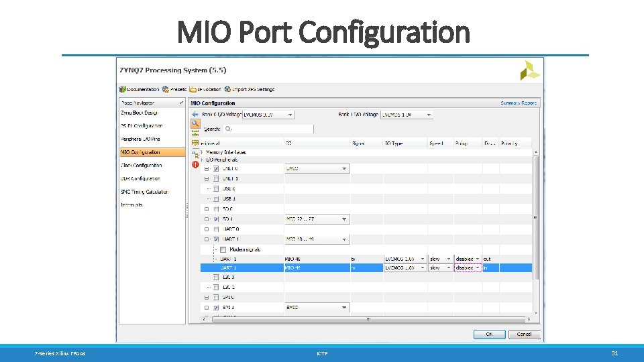Click the vertical scrollbar thumb
The width and height of the screenshot is (644, 362).
click(535, 217)
